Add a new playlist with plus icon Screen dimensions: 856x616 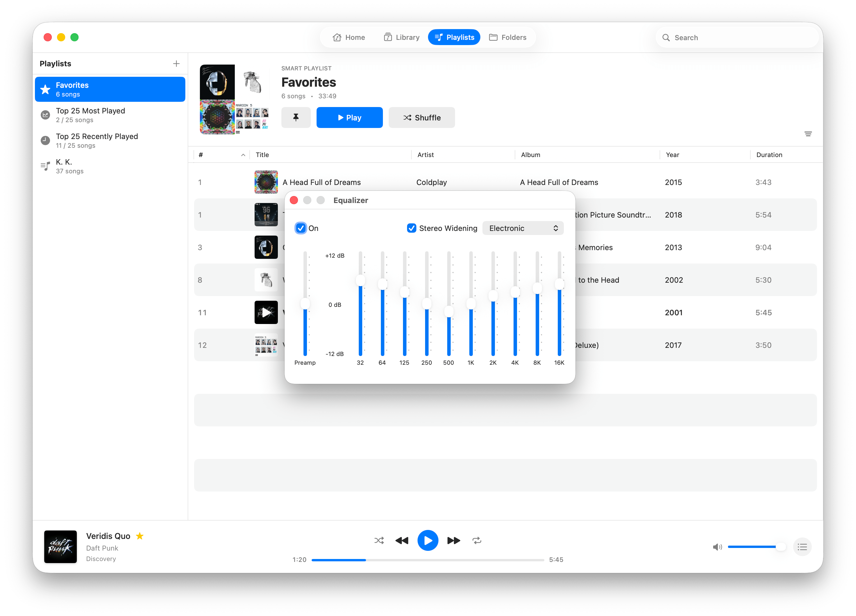coord(176,64)
